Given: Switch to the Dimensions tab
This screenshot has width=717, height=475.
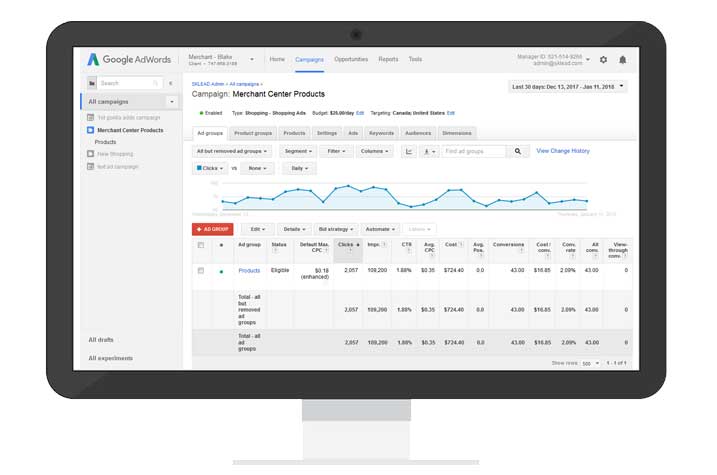Looking at the screenshot, I should tap(457, 133).
